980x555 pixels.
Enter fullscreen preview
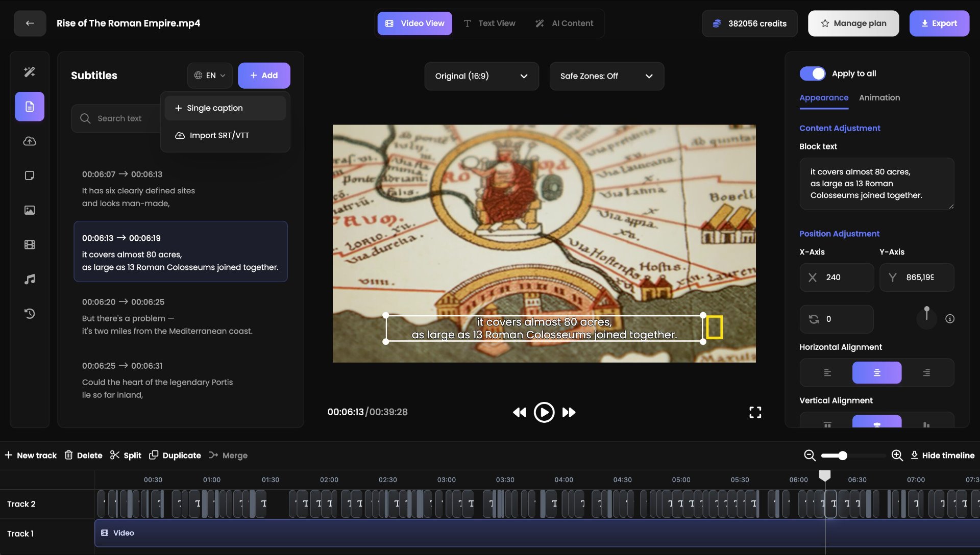(755, 412)
